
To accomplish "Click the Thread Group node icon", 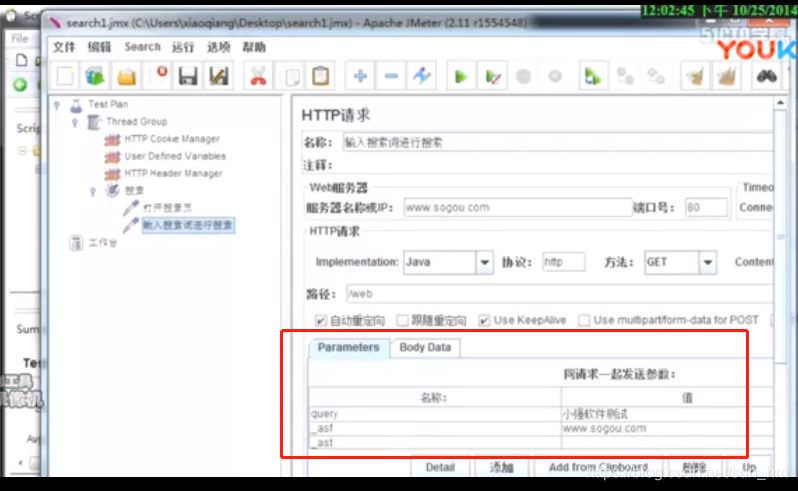I will click(94, 122).
